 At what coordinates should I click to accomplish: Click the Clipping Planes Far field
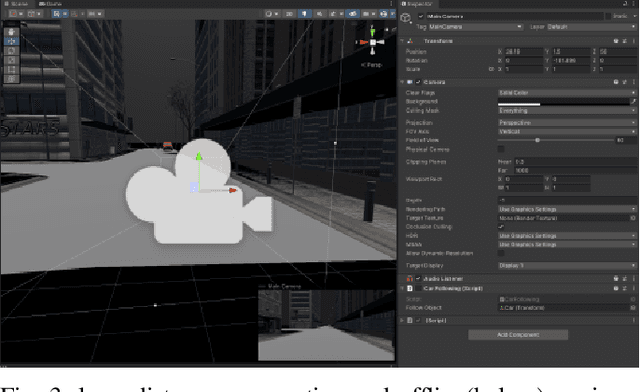point(576,171)
